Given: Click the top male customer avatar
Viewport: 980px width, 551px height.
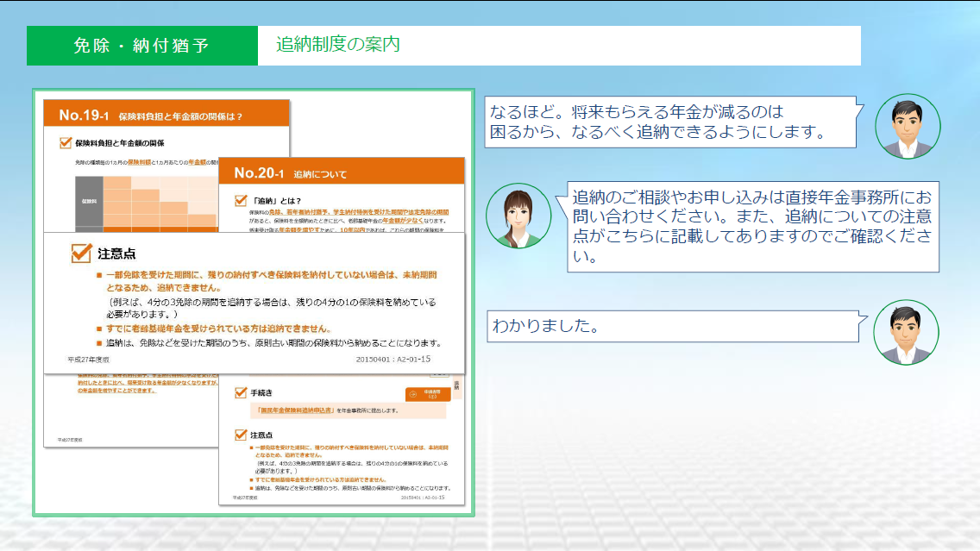Looking at the screenshot, I should click(x=908, y=126).
